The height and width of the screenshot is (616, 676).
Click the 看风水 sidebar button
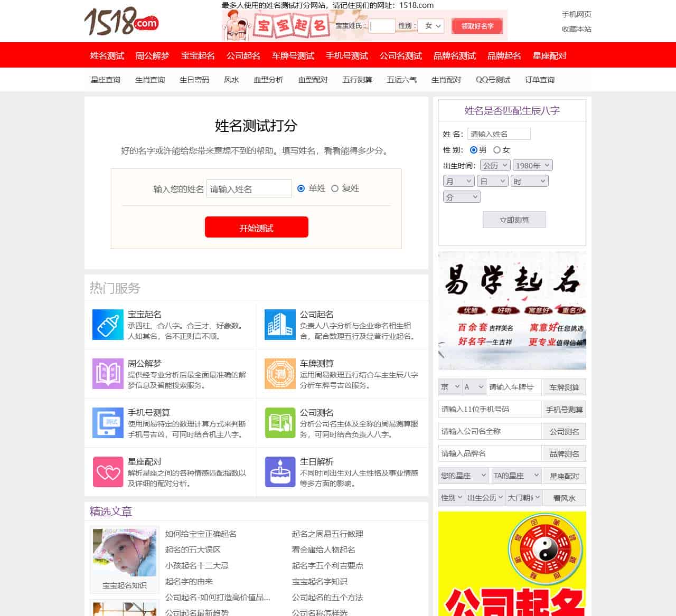coord(564,498)
